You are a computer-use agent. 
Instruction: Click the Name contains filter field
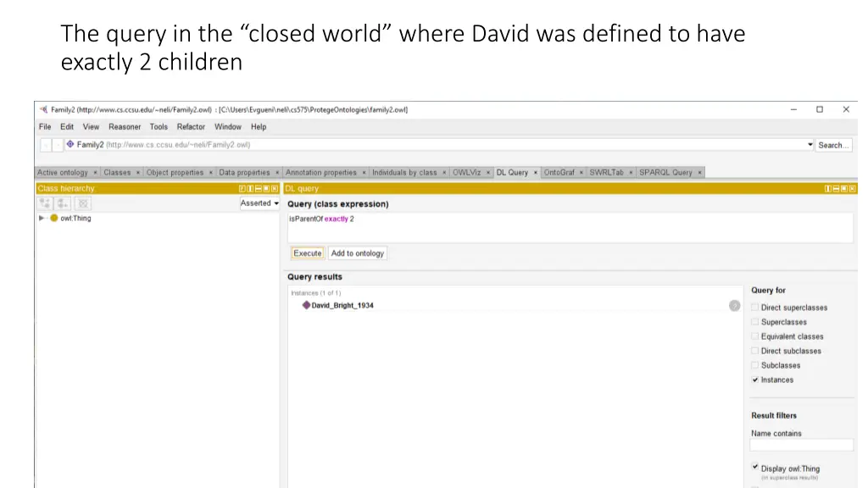tap(801, 445)
